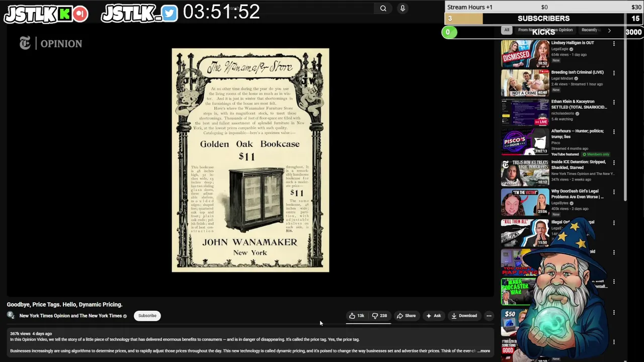Open options menu for DoorDash Girl video
The image size is (644, 362).
coord(614,192)
